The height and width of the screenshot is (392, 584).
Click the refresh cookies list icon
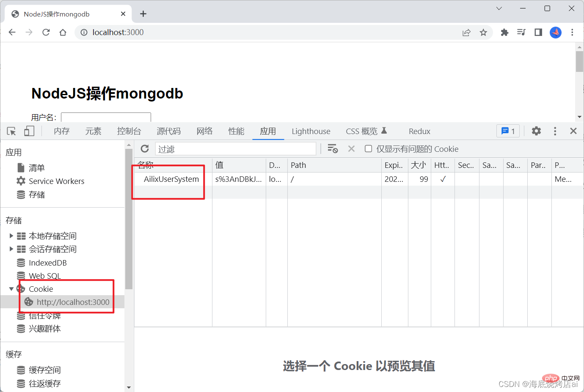coord(145,148)
